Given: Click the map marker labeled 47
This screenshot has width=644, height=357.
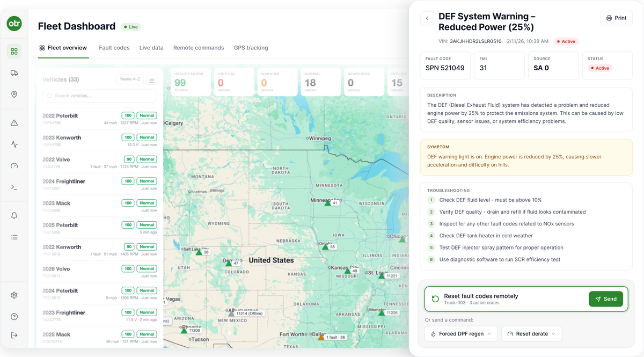Looking at the screenshot, I should coord(229,264).
